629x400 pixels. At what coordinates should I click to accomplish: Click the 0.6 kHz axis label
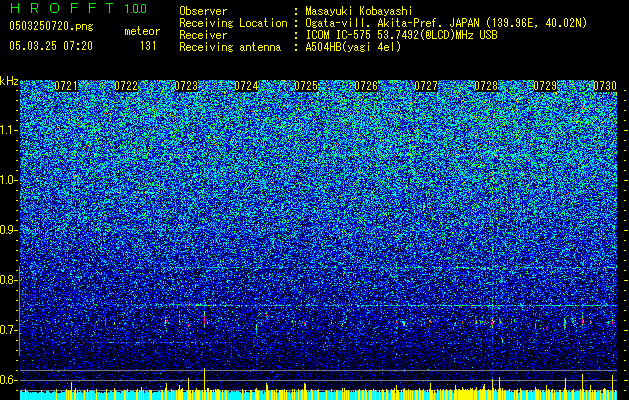(x=8, y=380)
